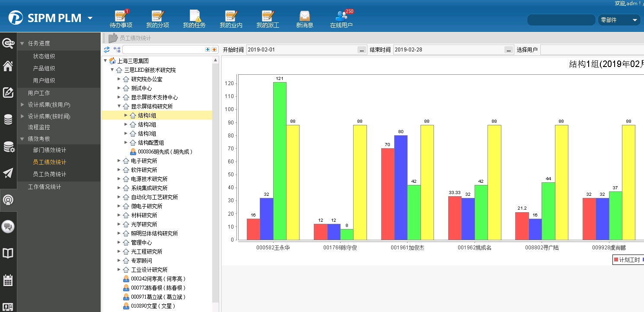Select 部门绩效统计 in left menu

(50, 150)
